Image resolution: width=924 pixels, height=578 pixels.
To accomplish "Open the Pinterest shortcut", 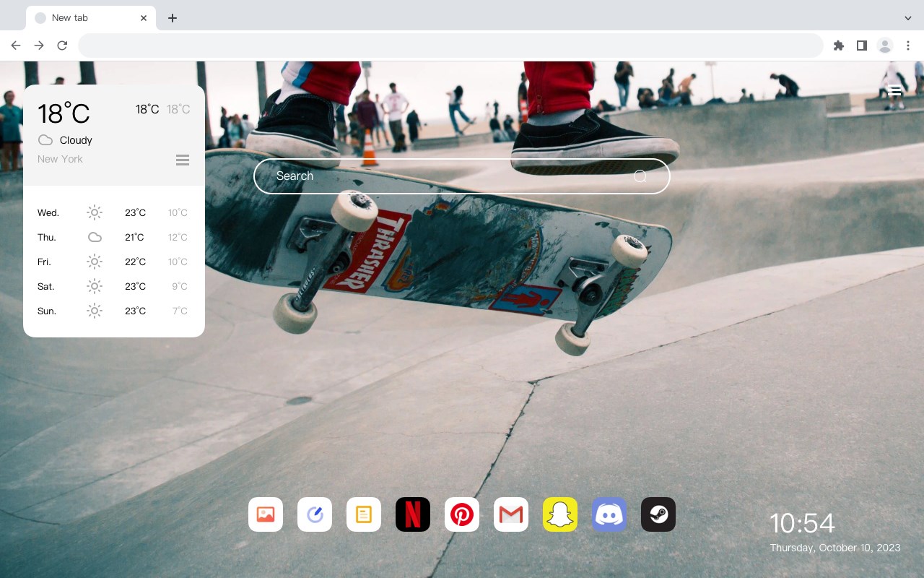I will click(x=462, y=514).
